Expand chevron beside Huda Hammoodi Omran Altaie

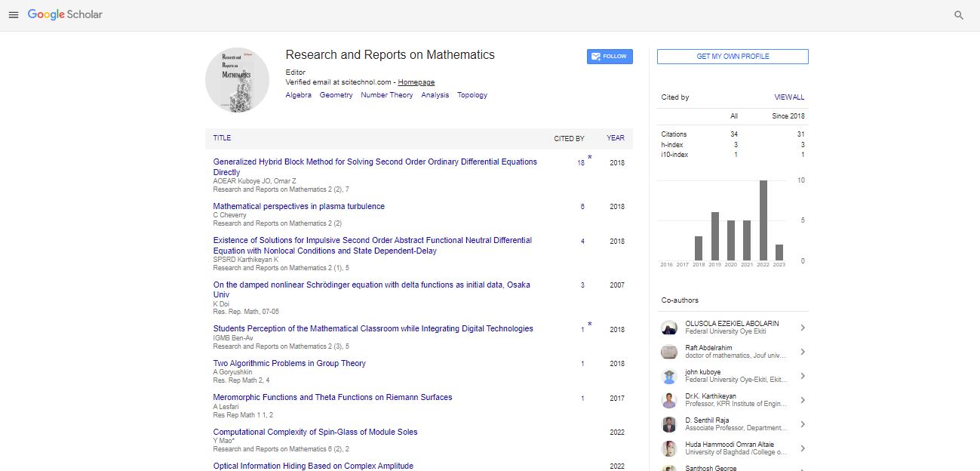click(x=802, y=448)
